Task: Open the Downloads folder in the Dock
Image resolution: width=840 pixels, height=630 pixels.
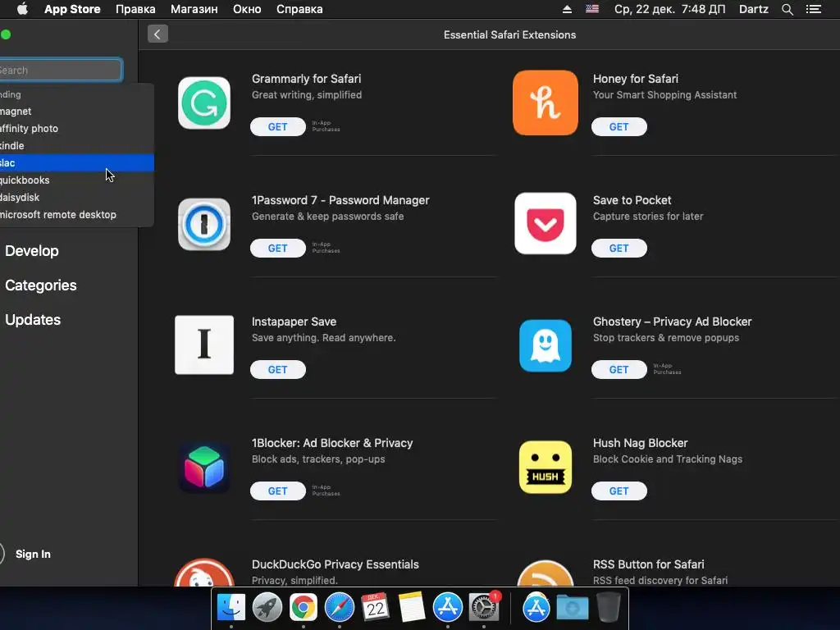Action: 572,608
